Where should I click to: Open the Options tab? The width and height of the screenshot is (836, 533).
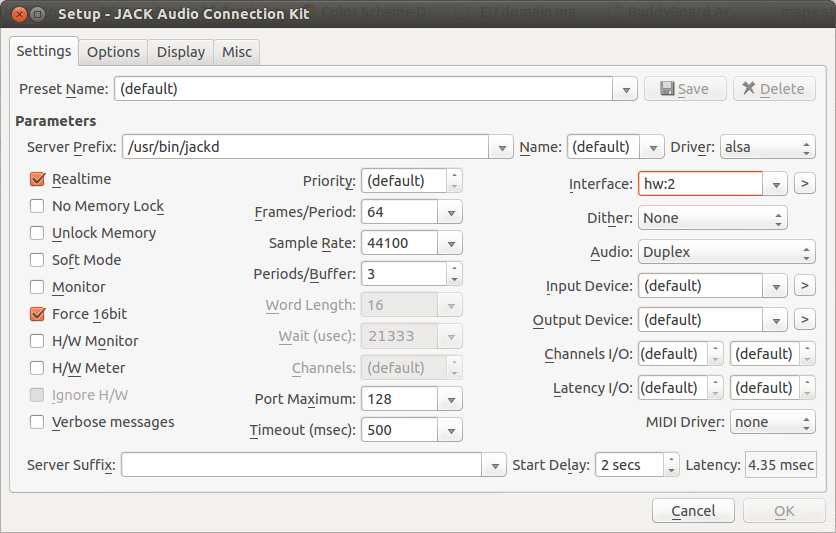click(113, 52)
